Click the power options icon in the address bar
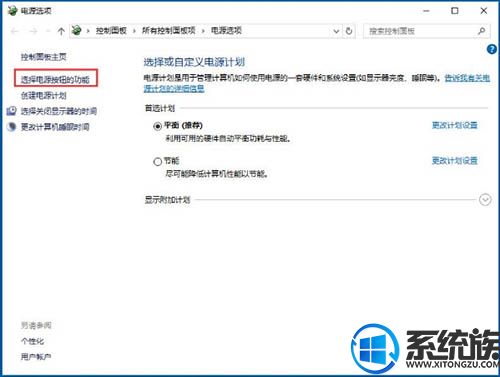500x377 pixels. [x=77, y=31]
